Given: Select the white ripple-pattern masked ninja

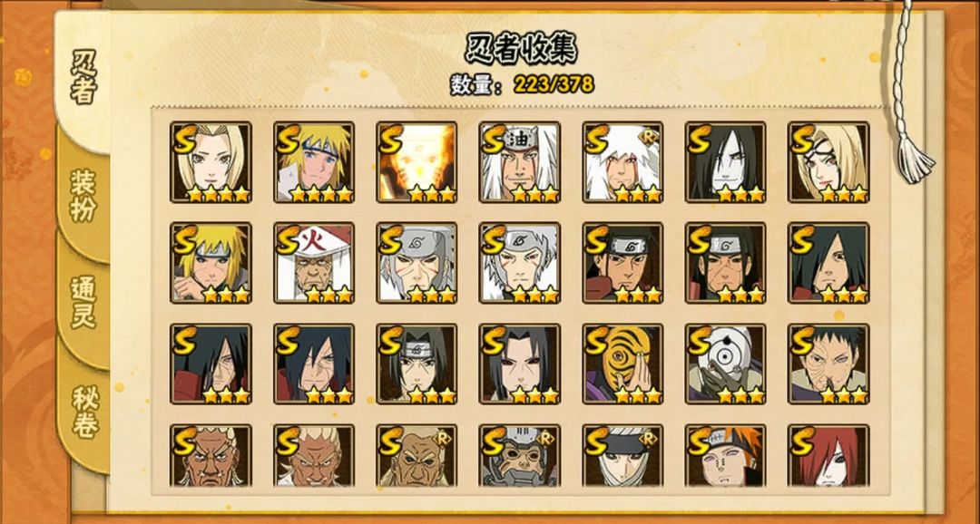Looking at the screenshot, I should [726, 364].
